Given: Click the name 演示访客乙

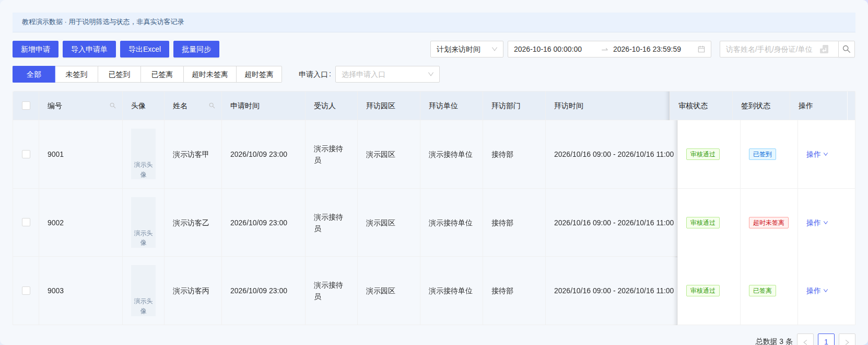Looking at the screenshot, I should pyautogui.click(x=191, y=223).
